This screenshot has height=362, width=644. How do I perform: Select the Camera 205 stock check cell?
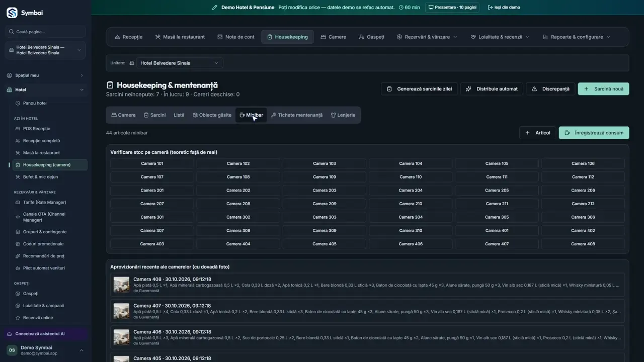pos(497,191)
